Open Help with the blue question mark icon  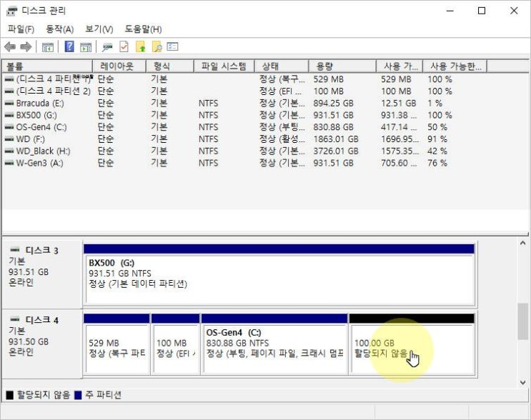tap(69, 46)
